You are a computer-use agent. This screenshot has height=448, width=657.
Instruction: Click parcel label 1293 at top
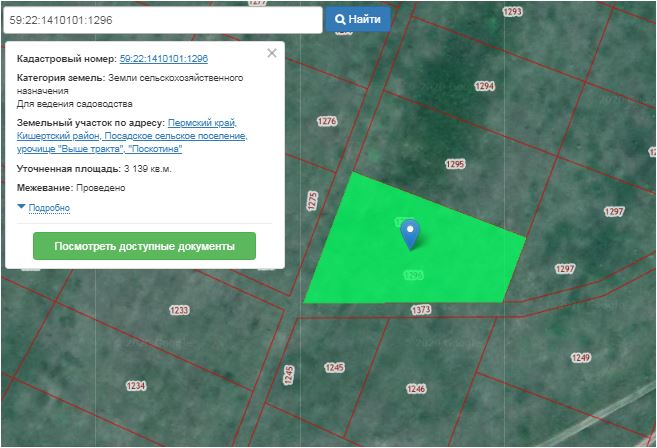513,12
